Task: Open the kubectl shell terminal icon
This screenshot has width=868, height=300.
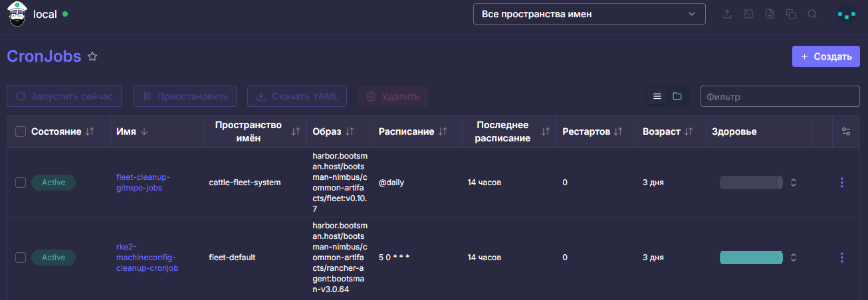Action: [x=748, y=14]
